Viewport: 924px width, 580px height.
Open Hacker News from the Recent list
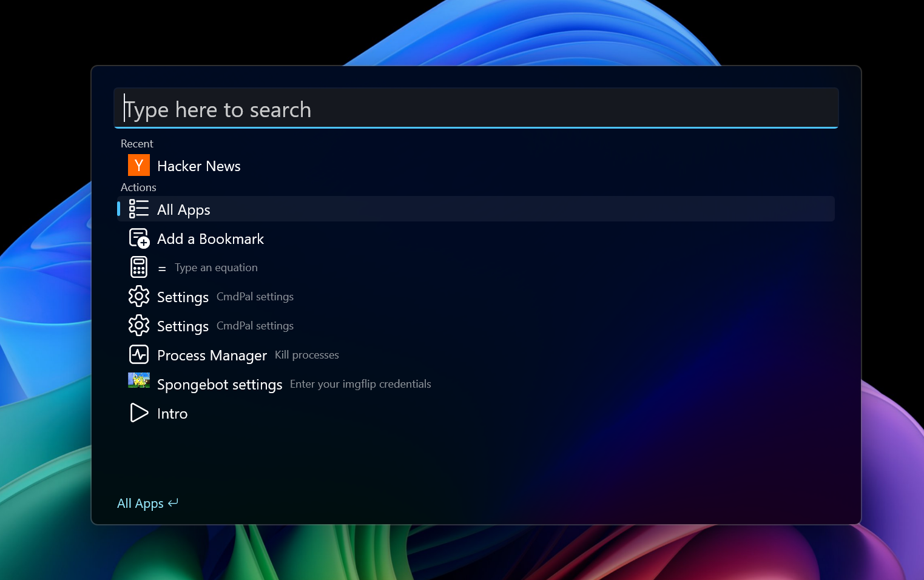(x=198, y=166)
